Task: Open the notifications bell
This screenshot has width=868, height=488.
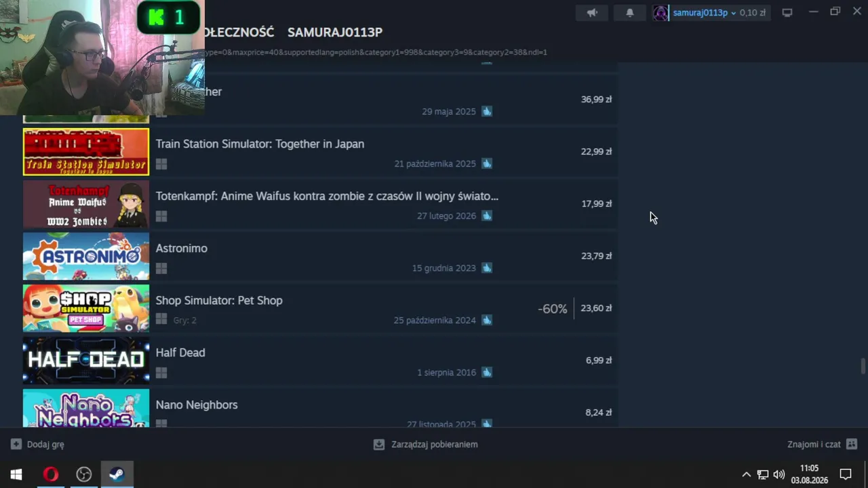Action: [x=629, y=13]
